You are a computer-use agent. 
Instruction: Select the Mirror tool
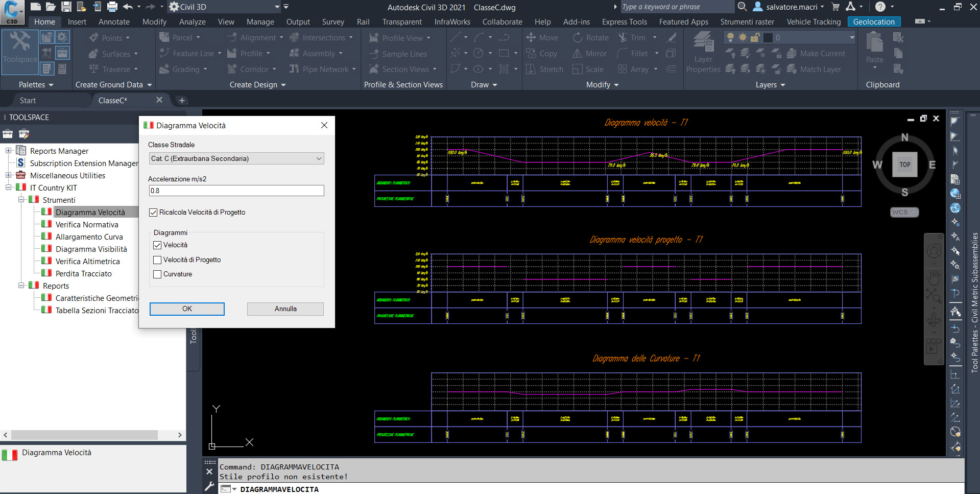pos(590,54)
